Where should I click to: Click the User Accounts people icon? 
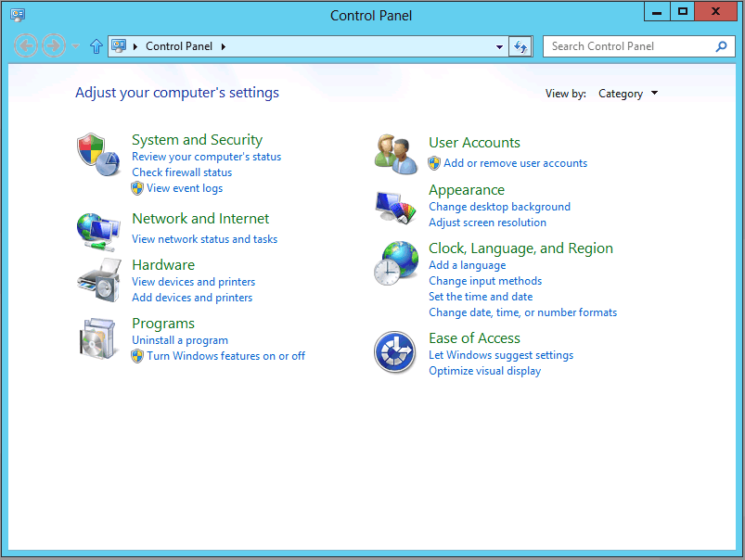tap(396, 153)
